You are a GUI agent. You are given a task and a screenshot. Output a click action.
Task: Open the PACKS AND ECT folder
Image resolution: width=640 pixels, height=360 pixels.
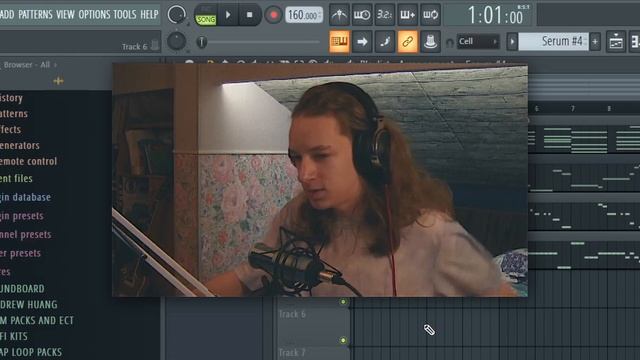(37, 320)
